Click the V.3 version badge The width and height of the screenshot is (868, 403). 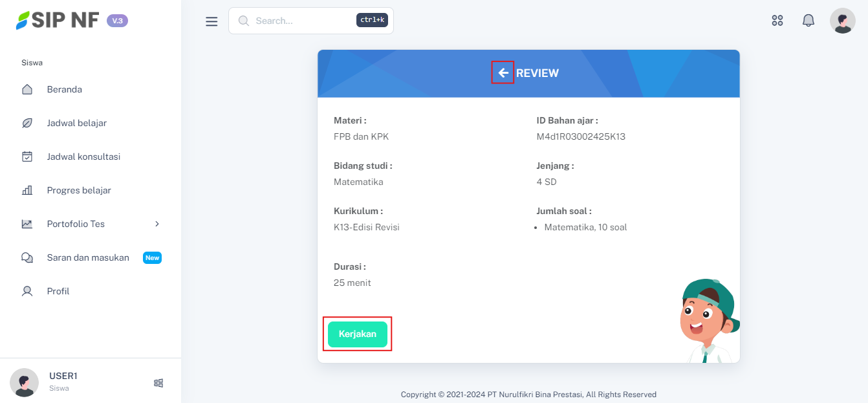pos(117,21)
